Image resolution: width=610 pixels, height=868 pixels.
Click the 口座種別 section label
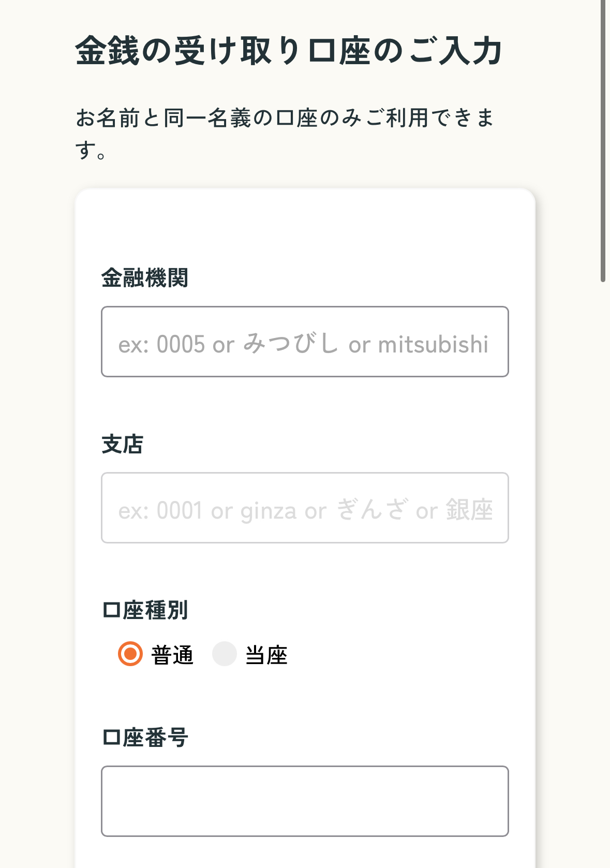(145, 610)
